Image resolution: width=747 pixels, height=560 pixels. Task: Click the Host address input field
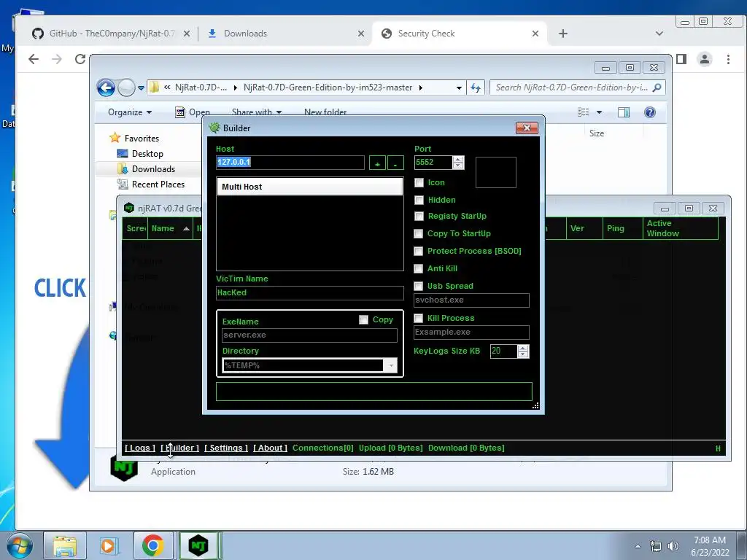(x=290, y=163)
